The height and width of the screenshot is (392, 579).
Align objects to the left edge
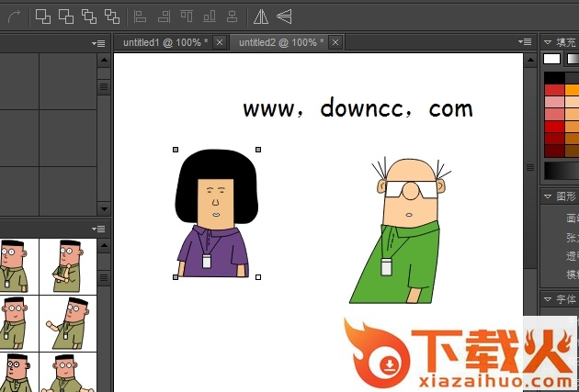click(x=141, y=16)
